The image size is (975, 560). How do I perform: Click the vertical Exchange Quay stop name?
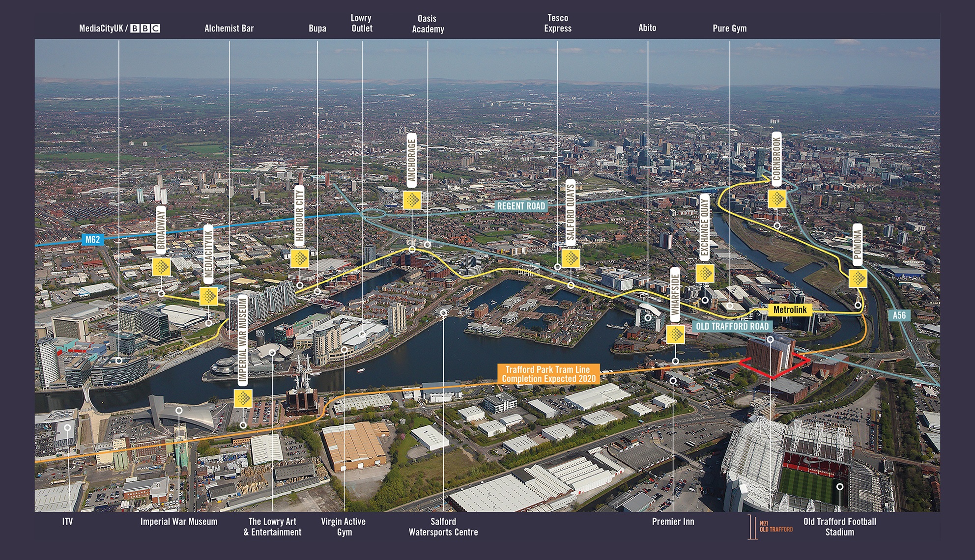coord(705,227)
